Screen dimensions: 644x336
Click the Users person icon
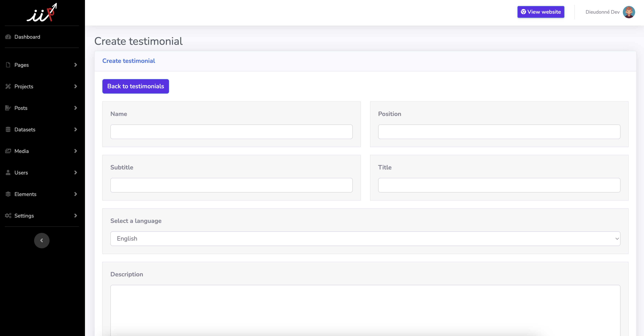(x=8, y=173)
